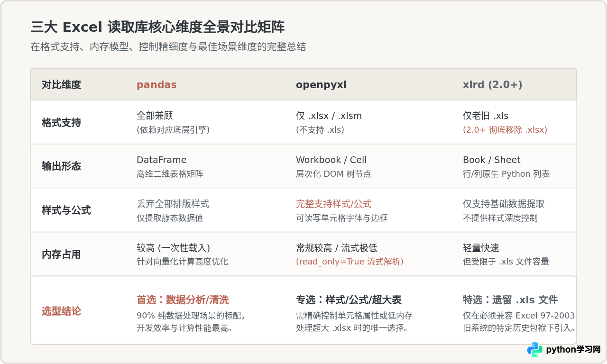Image resolution: width=607 pixels, height=364 pixels.
Task: Select the "Workbook / Cell" cell text
Action: (x=331, y=160)
